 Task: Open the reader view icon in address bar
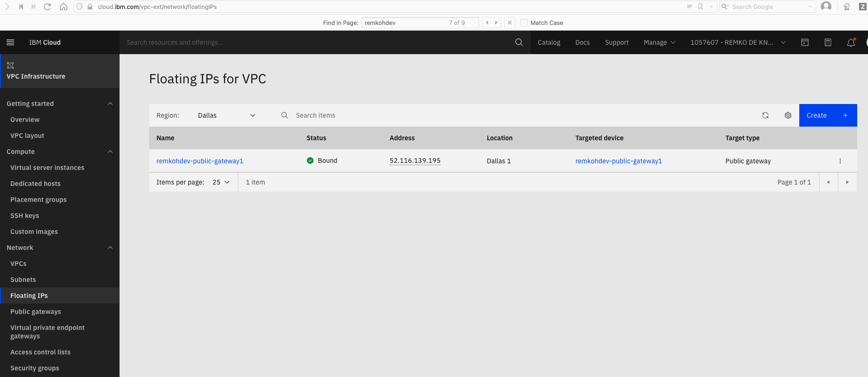tap(690, 7)
